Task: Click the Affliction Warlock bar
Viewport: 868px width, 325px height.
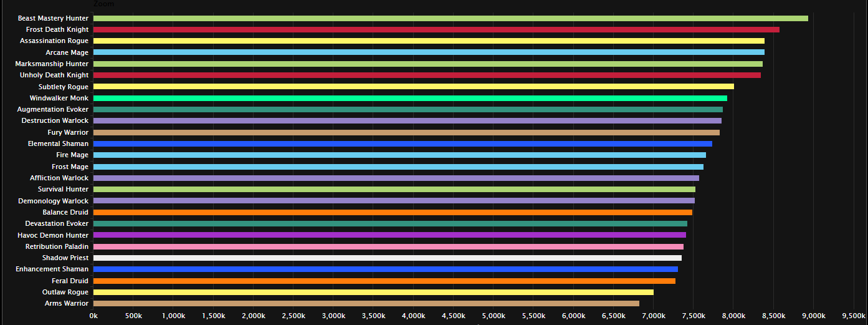Action: (x=396, y=178)
